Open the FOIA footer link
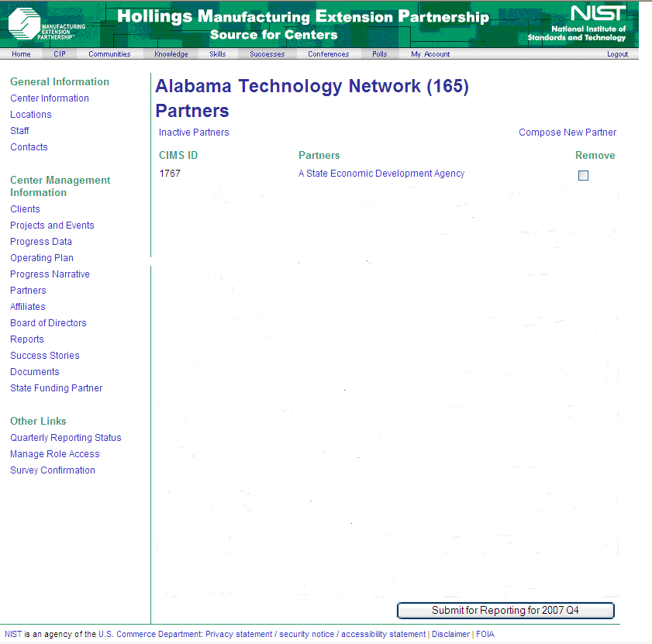 pos(485,634)
